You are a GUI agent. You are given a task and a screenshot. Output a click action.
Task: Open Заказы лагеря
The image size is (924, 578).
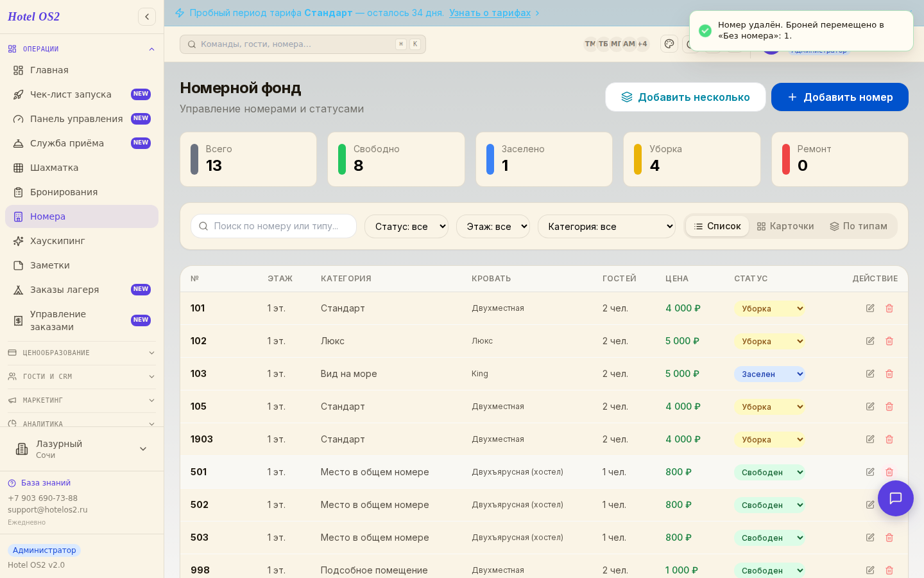pyautogui.click(x=81, y=290)
